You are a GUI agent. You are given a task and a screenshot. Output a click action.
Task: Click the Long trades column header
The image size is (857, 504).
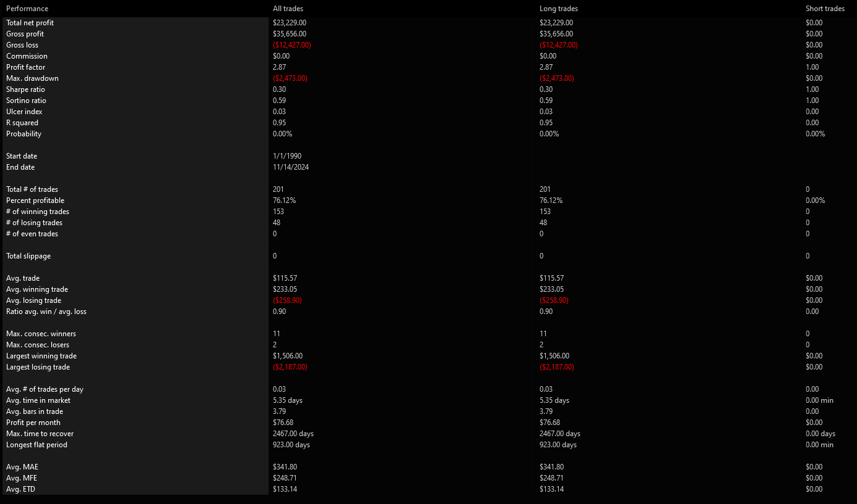pos(559,9)
